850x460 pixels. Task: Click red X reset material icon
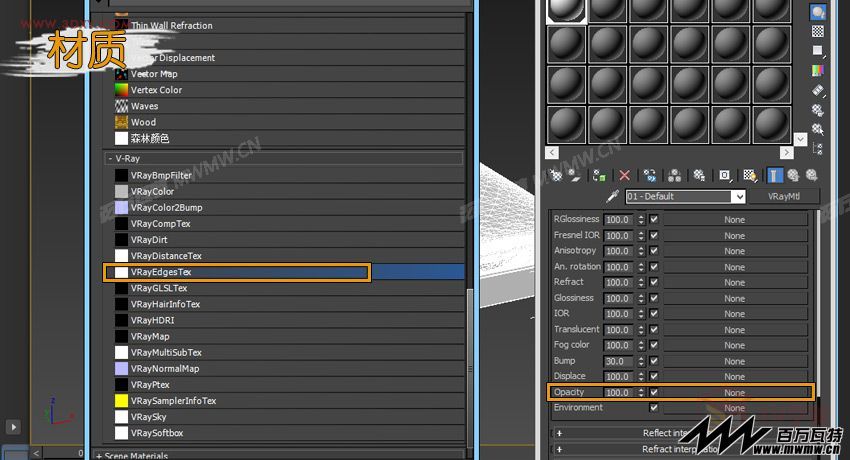(624, 175)
